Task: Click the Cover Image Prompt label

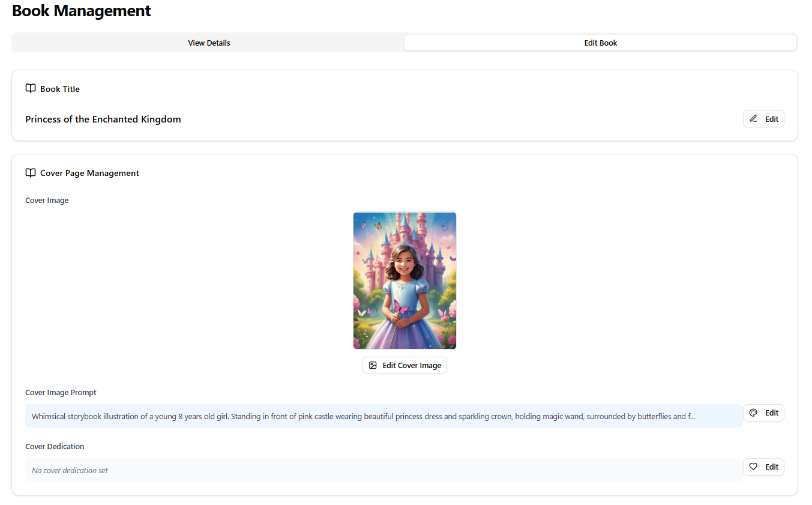Action: pos(61,392)
